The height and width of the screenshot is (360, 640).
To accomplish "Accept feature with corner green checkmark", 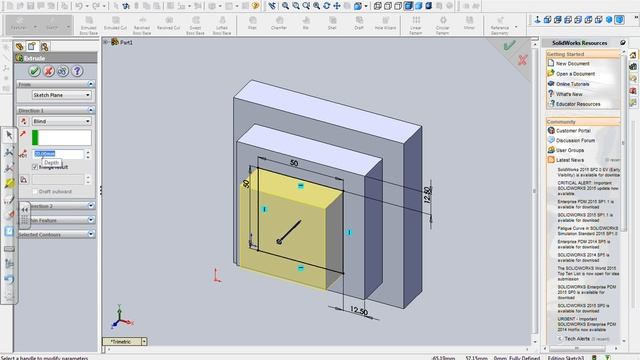I will (509, 45).
